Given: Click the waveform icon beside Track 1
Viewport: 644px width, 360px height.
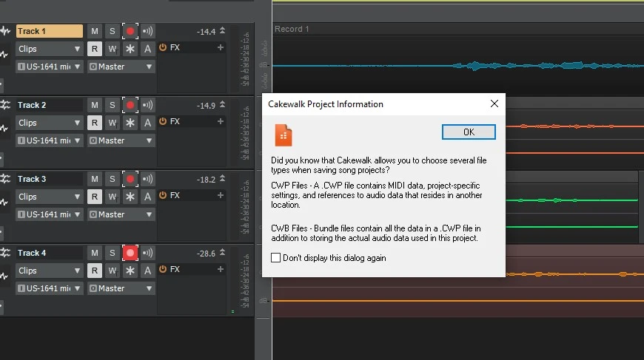Looking at the screenshot, I should click(x=6, y=31).
